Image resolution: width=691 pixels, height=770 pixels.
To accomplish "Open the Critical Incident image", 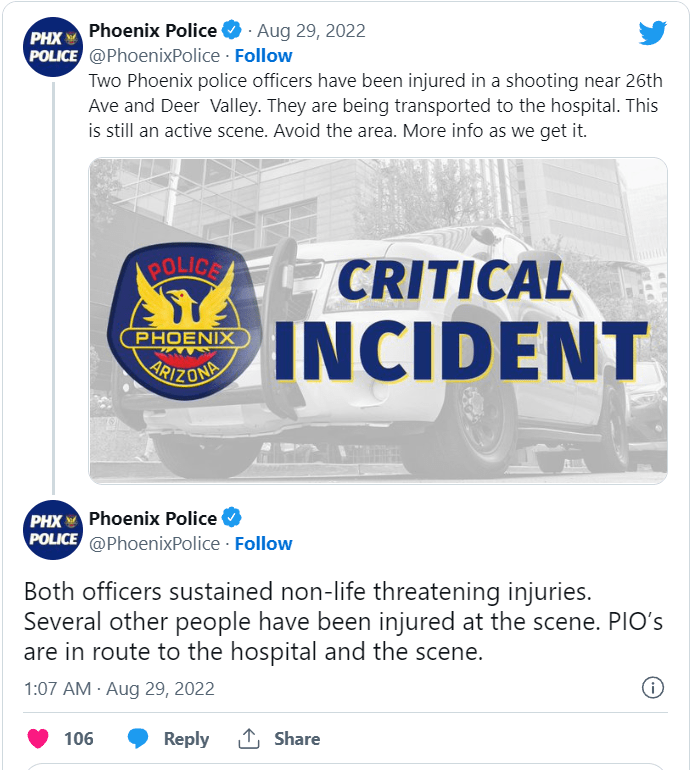I will click(x=378, y=320).
